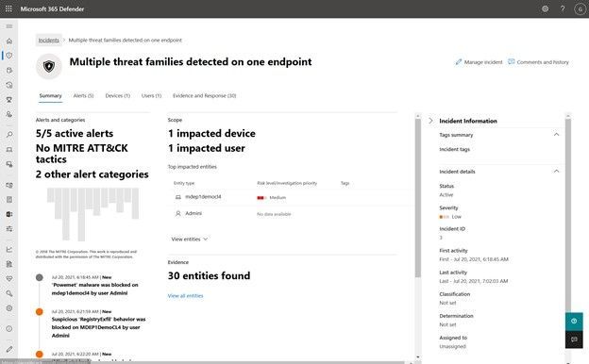Click Manage incident button
Image resolution: width=589 pixels, height=364 pixels.
point(479,62)
